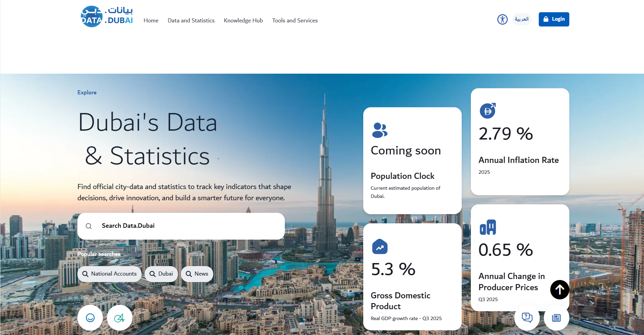Click the Login button
644x335 pixels.
coord(554,19)
